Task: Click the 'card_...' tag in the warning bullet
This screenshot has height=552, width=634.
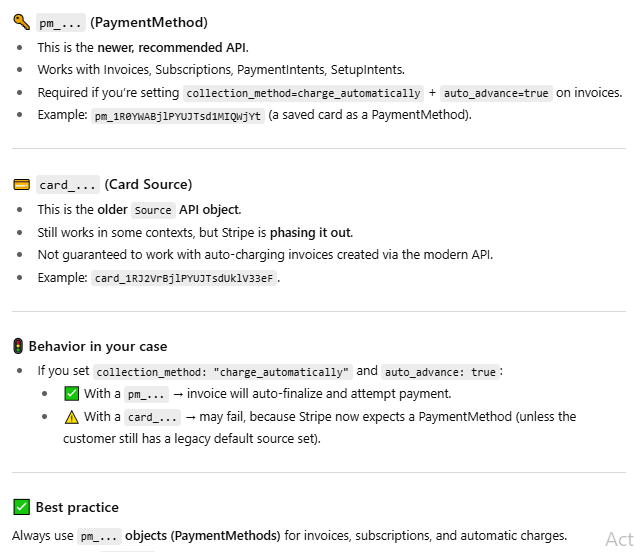Action: (153, 417)
